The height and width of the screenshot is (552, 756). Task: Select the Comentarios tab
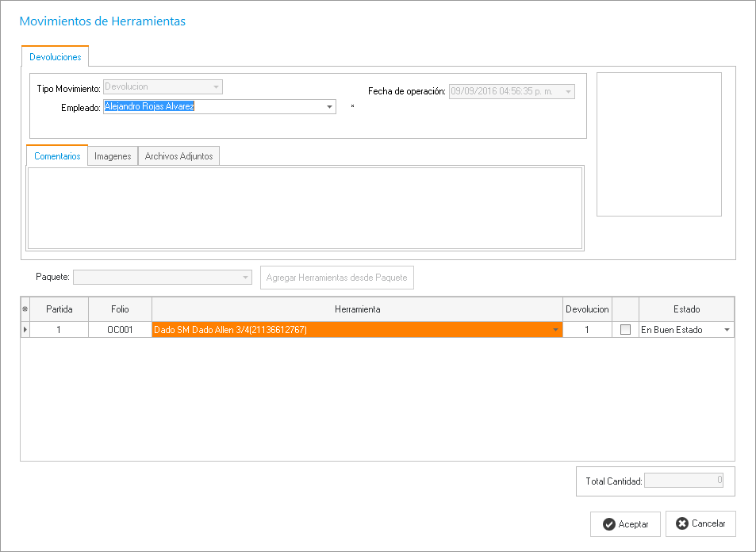point(57,156)
